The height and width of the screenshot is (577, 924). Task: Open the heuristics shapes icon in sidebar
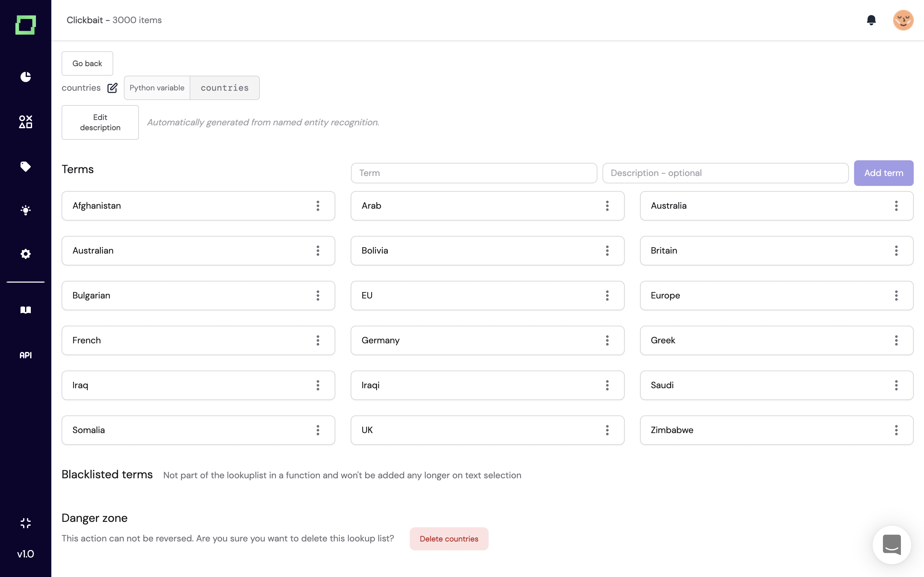click(x=26, y=122)
